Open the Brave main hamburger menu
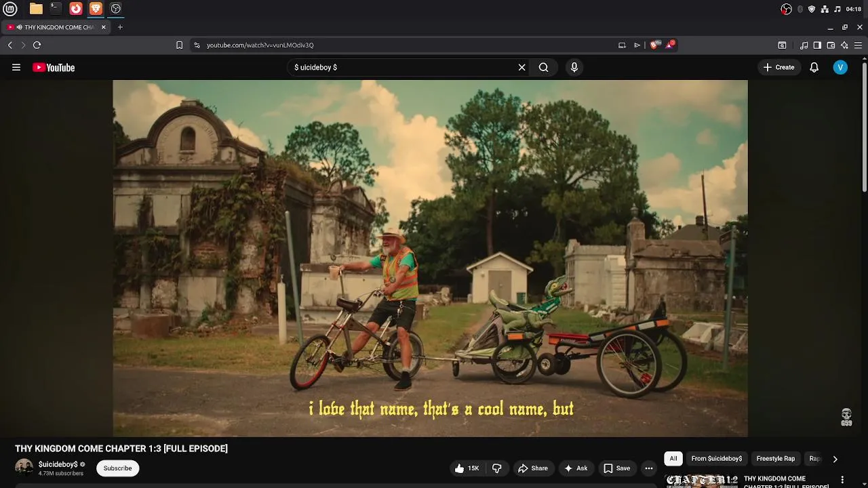The height and width of the screenshot is (488, 868). 858,45
